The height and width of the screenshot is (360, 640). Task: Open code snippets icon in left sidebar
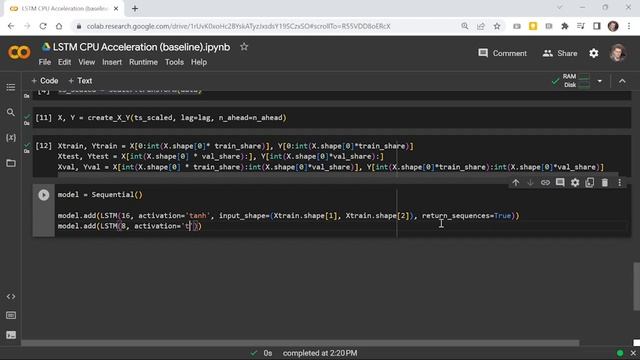(11, 296)
